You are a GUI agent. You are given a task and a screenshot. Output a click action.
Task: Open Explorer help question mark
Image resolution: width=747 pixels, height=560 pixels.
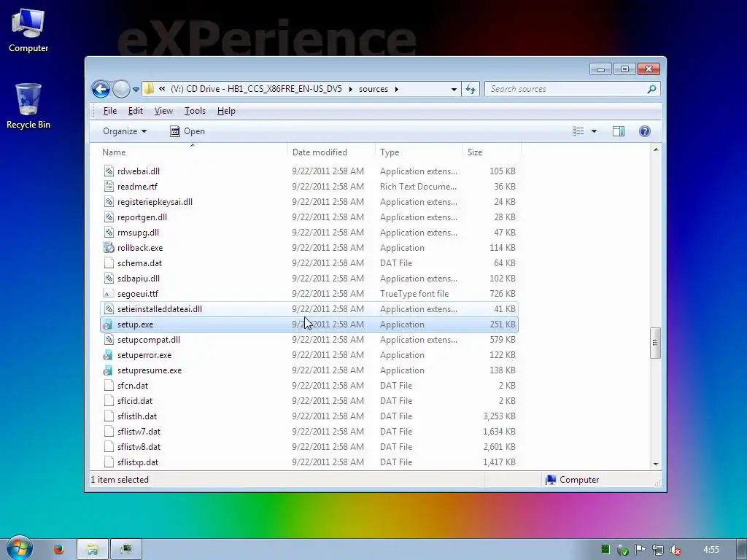(645, 131)
